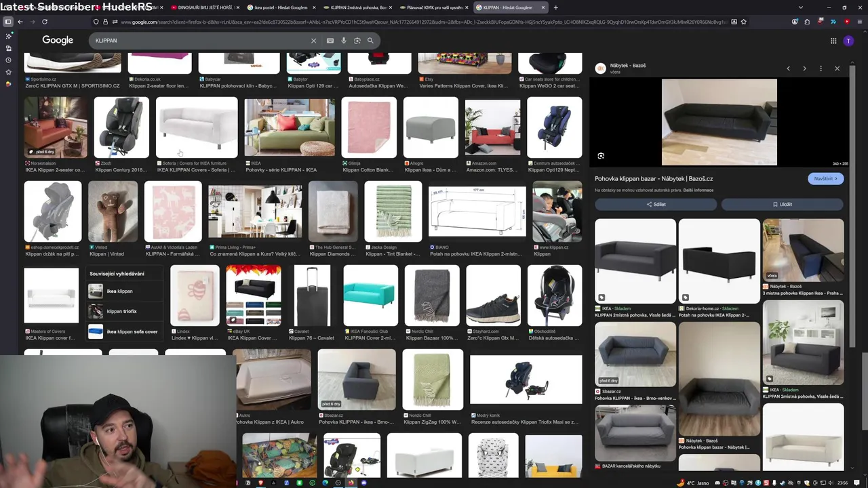The height and width of the screenshot is (488, 868).
Task: Open Google Lens image search
Action: click(x=357, y=41)
